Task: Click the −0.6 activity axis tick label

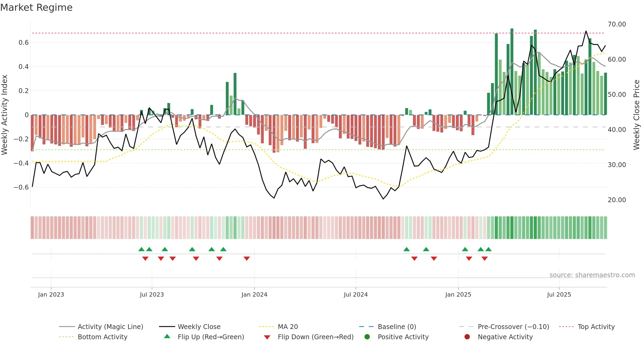Action: 21,187
